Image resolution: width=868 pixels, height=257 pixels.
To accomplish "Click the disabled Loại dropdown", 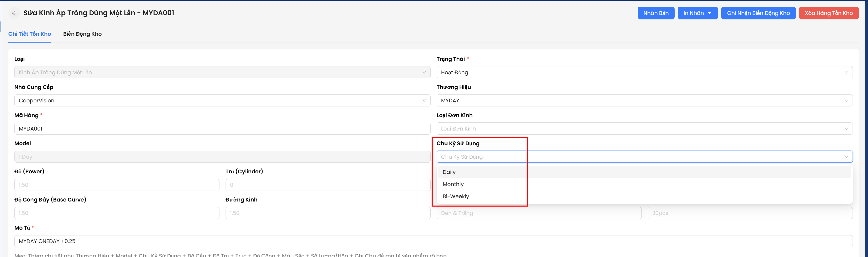I will pos(223,72).
